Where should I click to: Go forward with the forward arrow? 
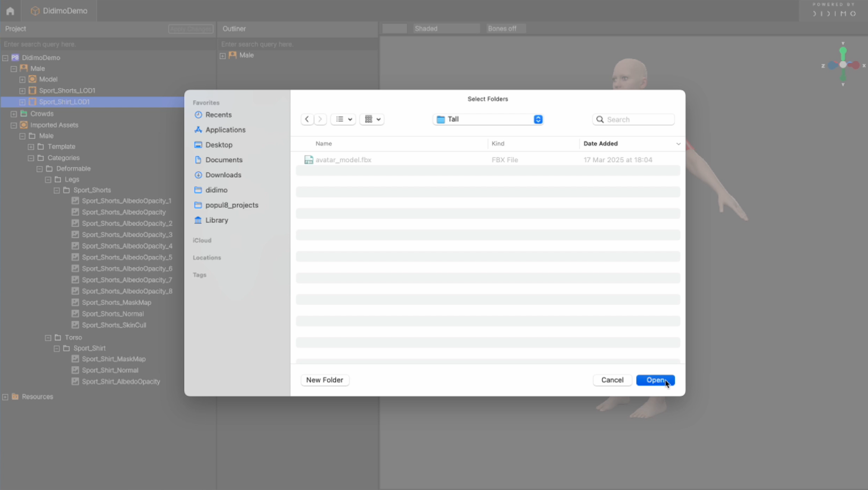pos(320,119)
